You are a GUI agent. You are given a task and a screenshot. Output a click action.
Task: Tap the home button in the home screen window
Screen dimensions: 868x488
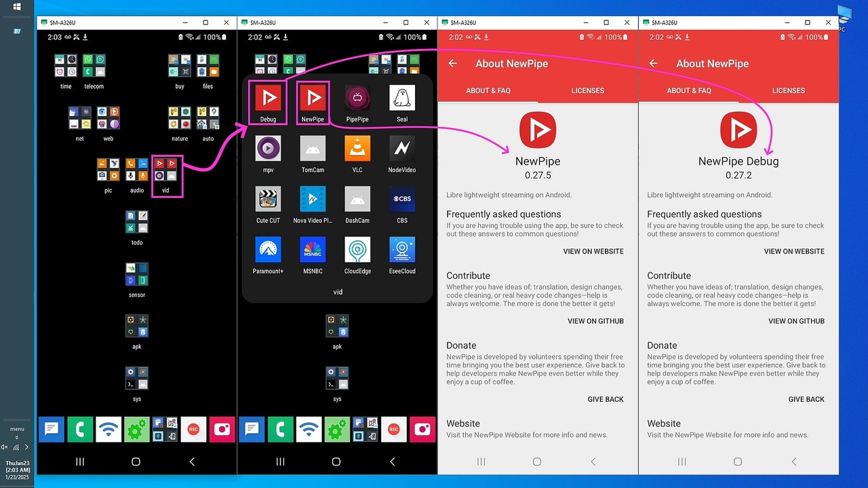coord(136,462)
